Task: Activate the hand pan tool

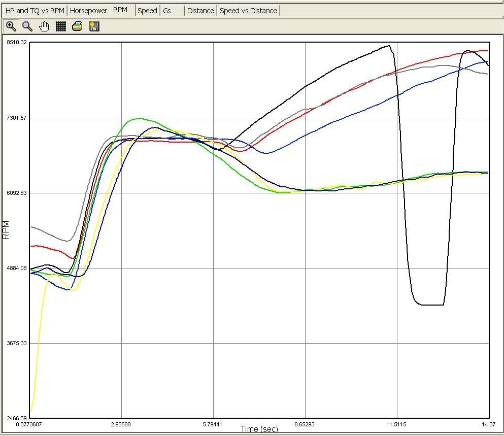Action: 44,26
